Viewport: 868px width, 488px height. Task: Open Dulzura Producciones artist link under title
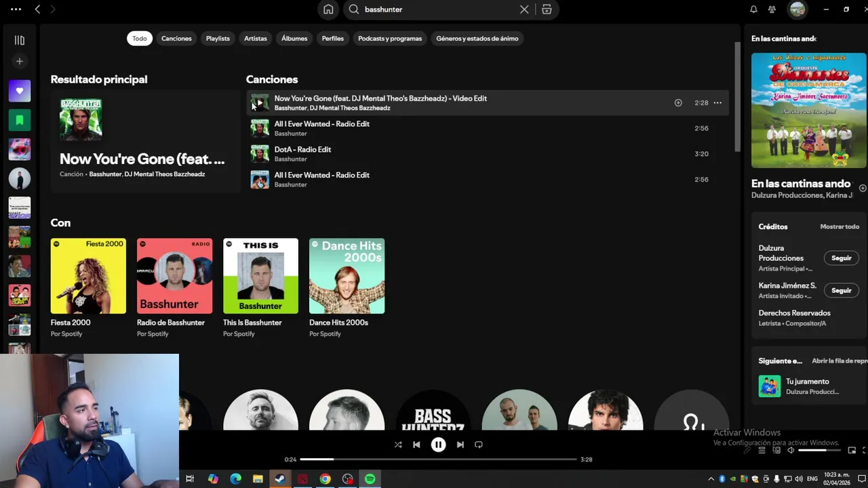coord(787,195)
